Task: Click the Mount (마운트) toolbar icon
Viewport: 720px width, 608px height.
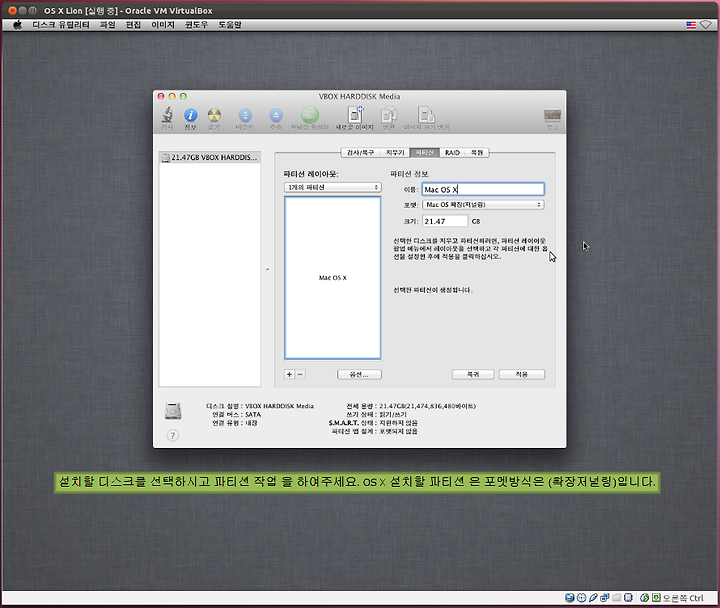Action: [x=245, y=115]
